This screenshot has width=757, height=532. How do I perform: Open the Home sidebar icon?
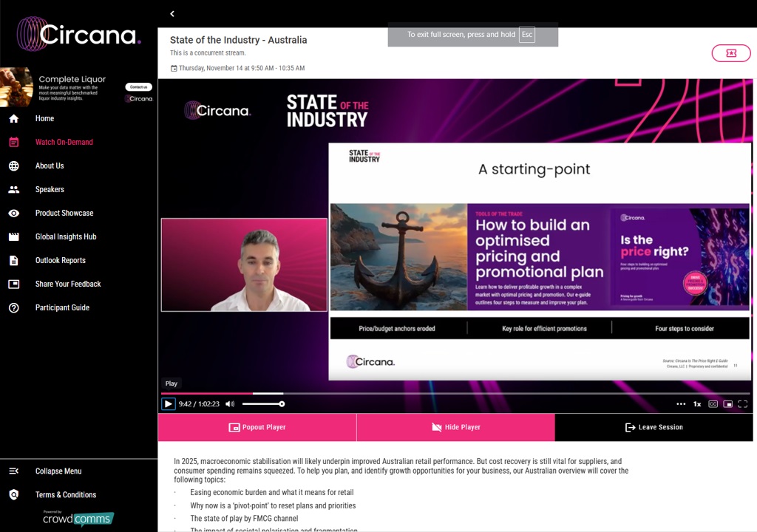[x=14, y=118]
